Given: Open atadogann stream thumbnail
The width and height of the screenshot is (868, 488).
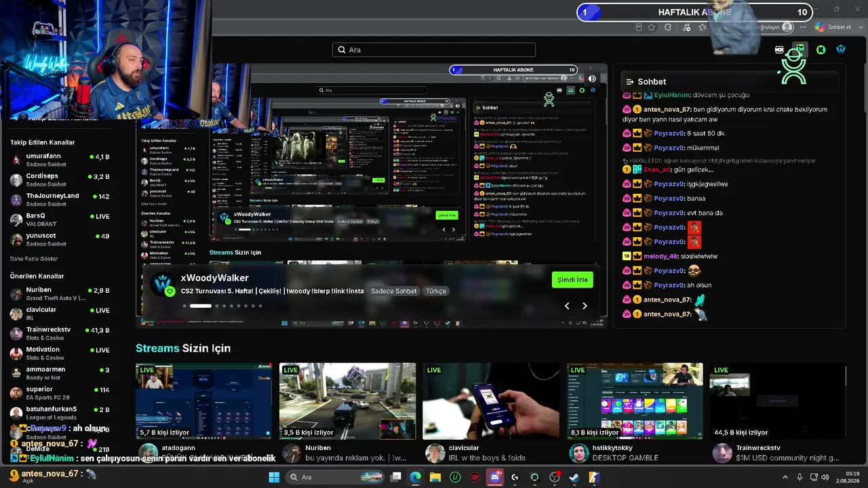Looking at the screenshot, I should 204,401.
